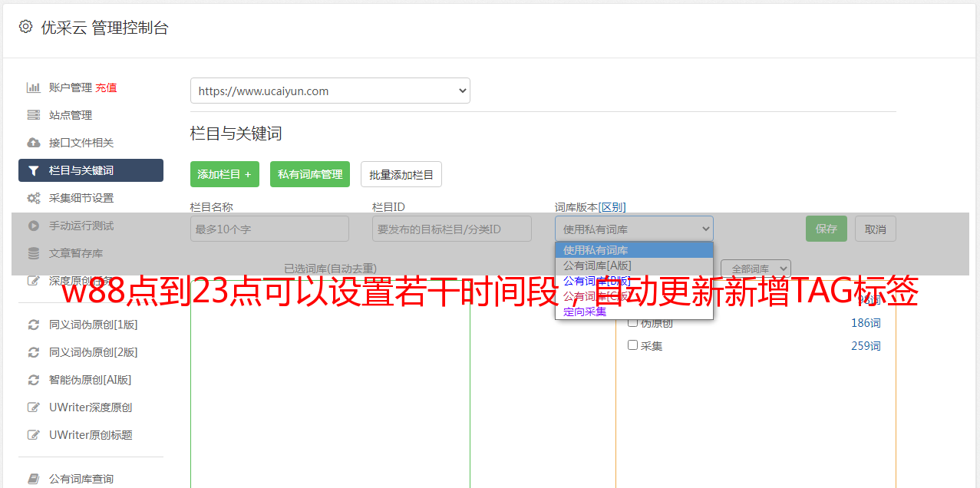Tick the 伪原创 checkbox

633,323
